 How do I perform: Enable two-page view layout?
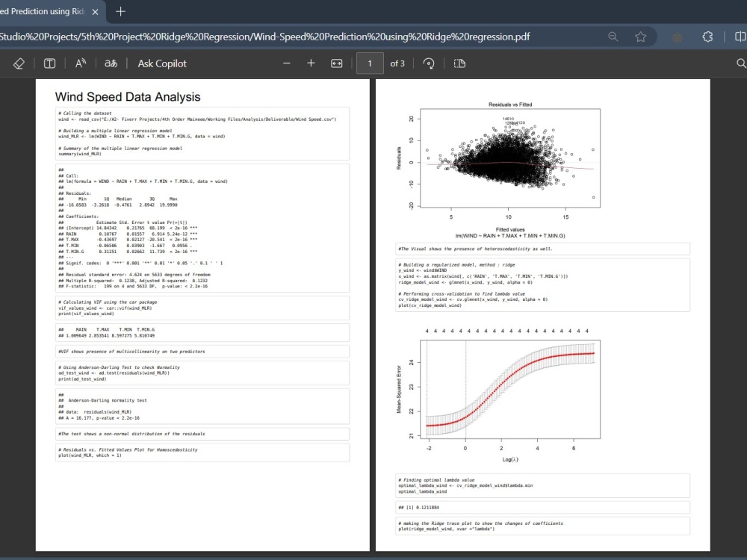coord(459,63)
